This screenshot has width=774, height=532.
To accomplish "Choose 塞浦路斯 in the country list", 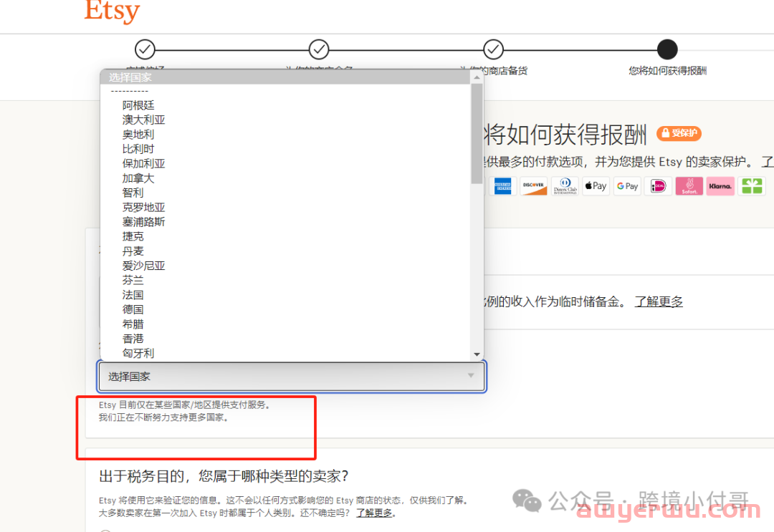I will [285, 222].
